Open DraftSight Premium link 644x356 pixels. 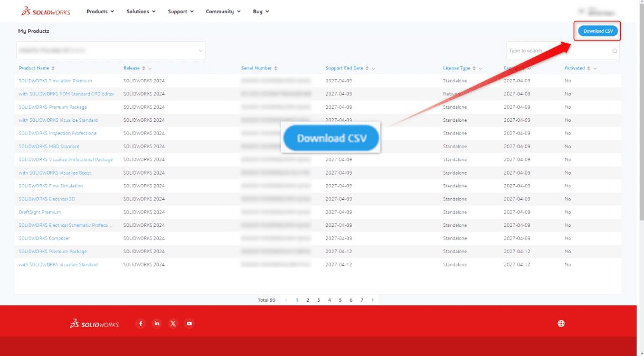pyautogui.click(x=40, y=213)
